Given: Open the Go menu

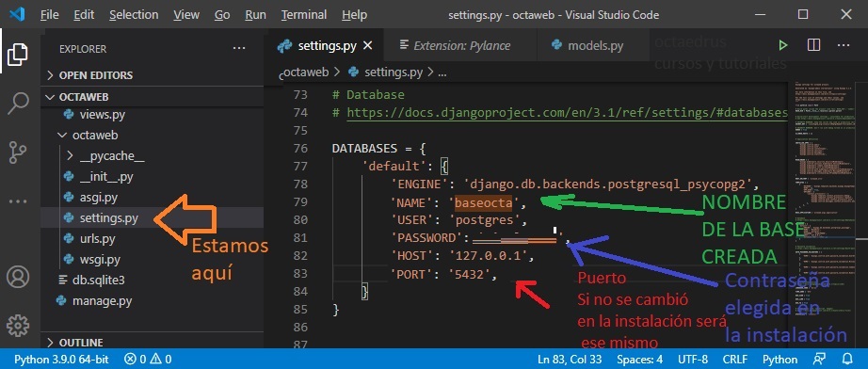Looking at the screenshot, I should (222, 15).
